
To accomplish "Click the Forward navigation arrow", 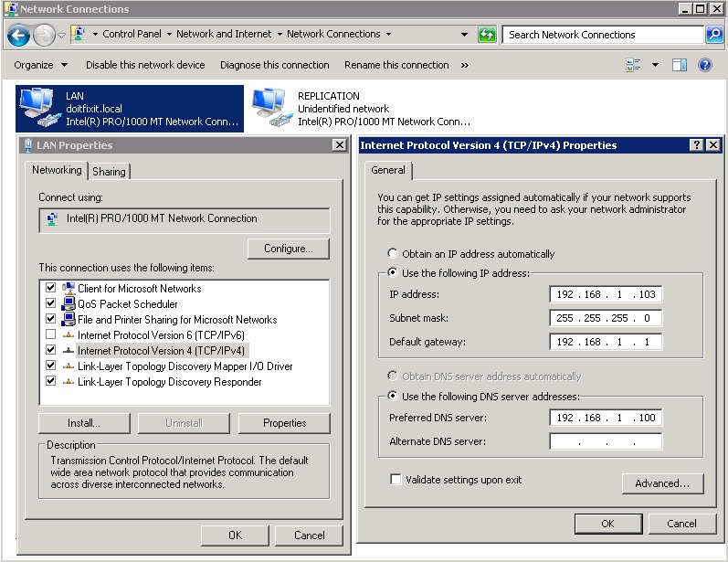I will (44, 36).
